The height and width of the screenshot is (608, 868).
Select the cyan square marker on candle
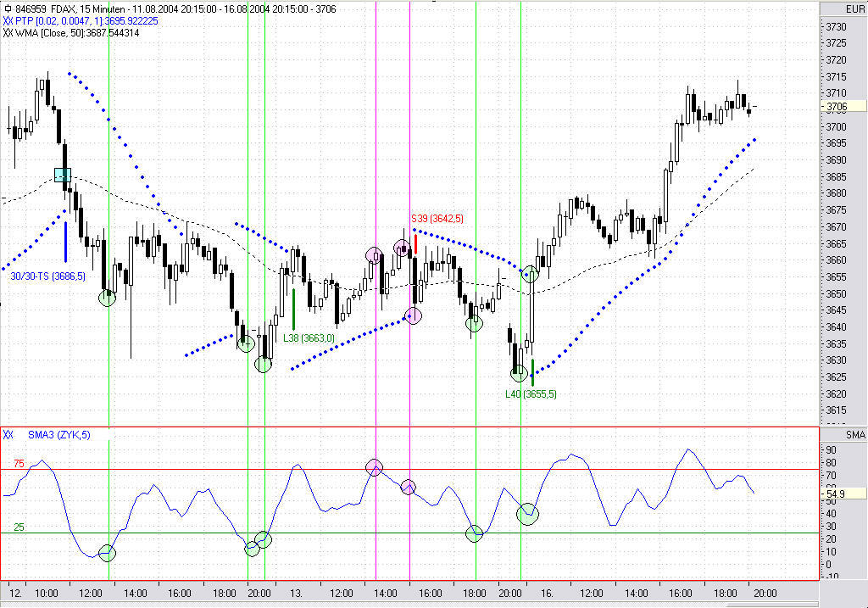coord(63,175)
